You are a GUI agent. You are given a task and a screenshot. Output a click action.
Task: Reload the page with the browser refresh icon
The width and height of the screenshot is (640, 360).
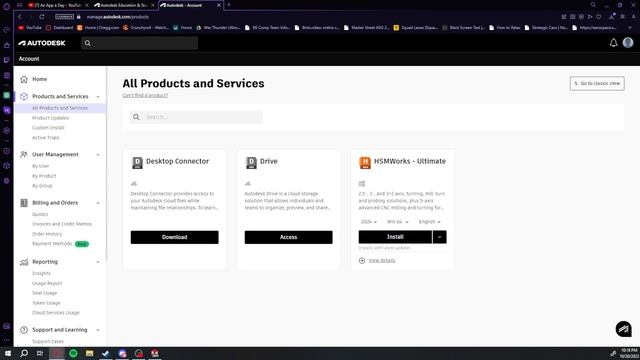(x=42, y=17)
